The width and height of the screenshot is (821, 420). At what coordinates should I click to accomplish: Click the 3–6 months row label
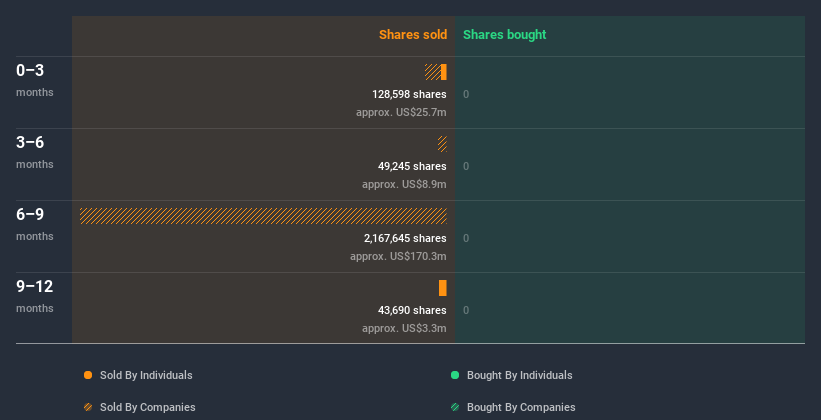[35, 152]
